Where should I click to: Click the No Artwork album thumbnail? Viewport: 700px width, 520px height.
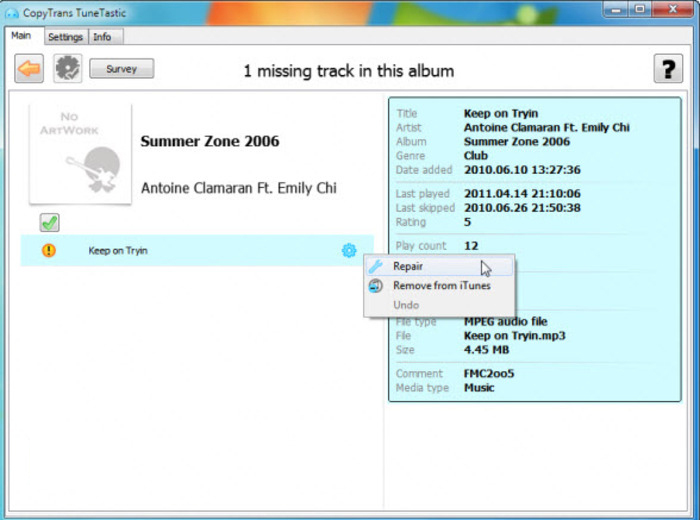point(80,154)
